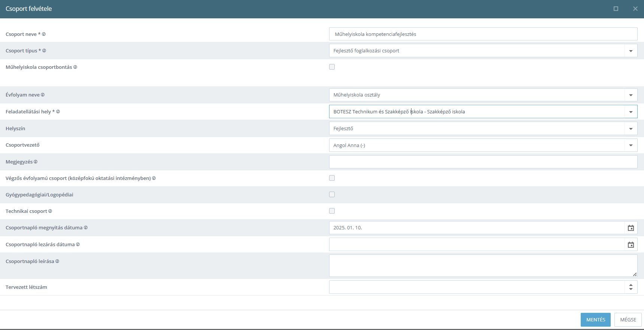Click the Csoportnapló lezárás dátuma field
This screenshot has width=644, height=330.
click(x=477, y=245)
